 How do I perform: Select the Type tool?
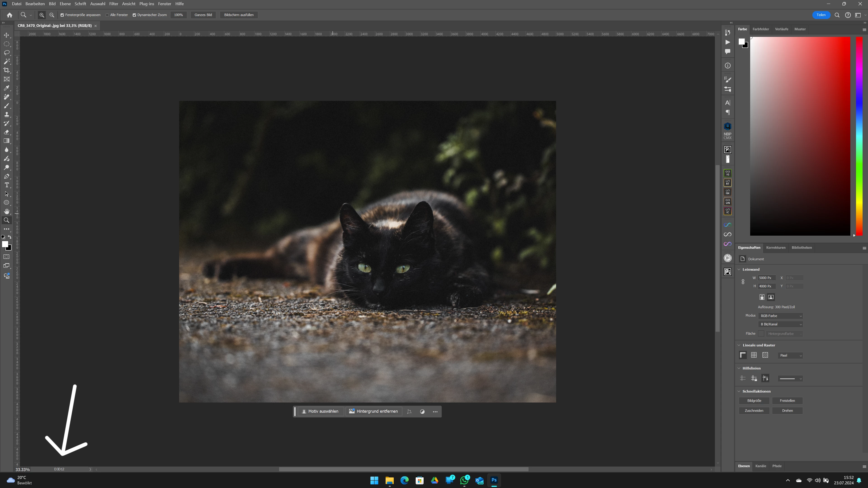tap(6, 185)
